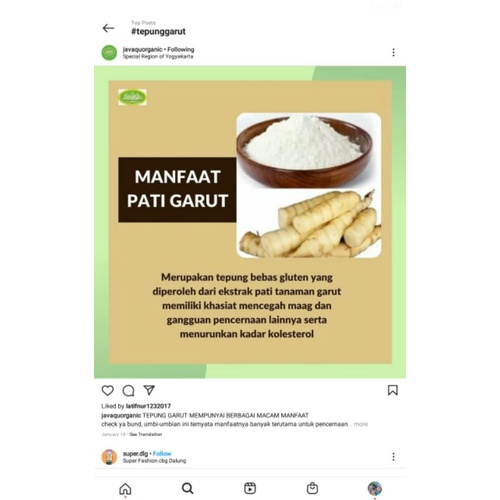Open my profile avatar in bottom bar
Image resolution: width=500 pixels, height=500 pixels.
[375, 488]
